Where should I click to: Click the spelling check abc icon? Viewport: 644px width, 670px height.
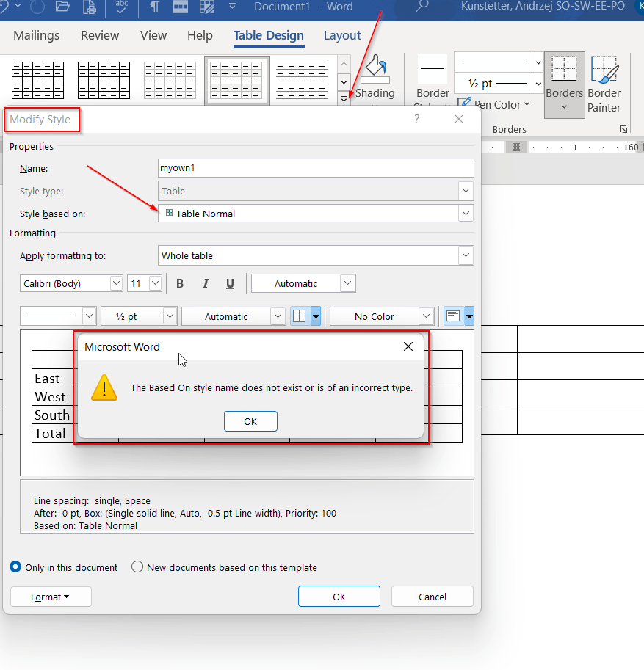[122, 7]
